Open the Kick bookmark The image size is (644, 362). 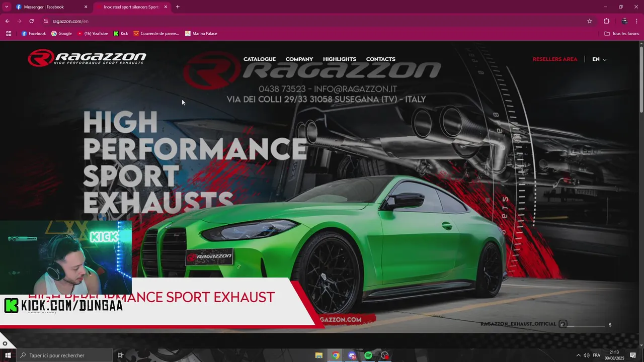(121, 34)
